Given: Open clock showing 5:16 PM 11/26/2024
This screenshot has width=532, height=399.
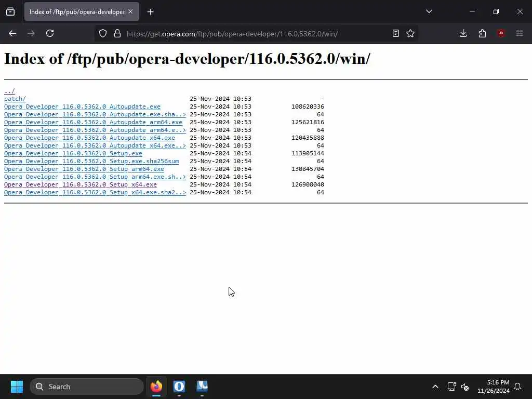Looking at the screenshot, I should point(494,387).
